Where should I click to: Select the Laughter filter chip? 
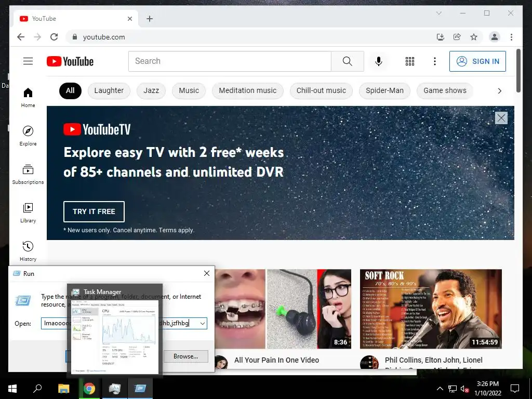pos(109,90)
